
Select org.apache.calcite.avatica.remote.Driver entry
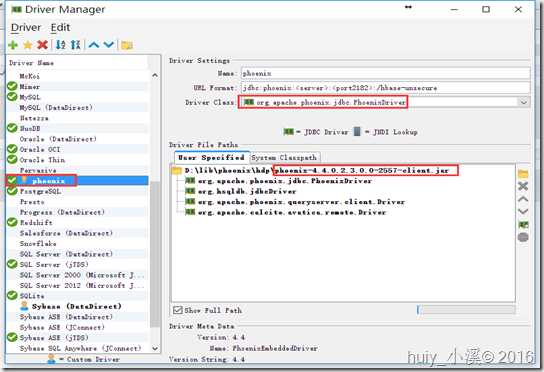291,212
